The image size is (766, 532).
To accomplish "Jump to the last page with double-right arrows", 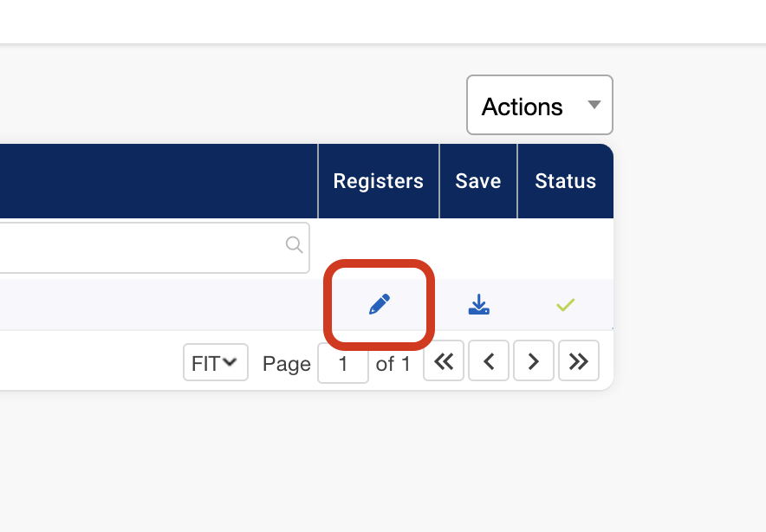I will (579, 362).
